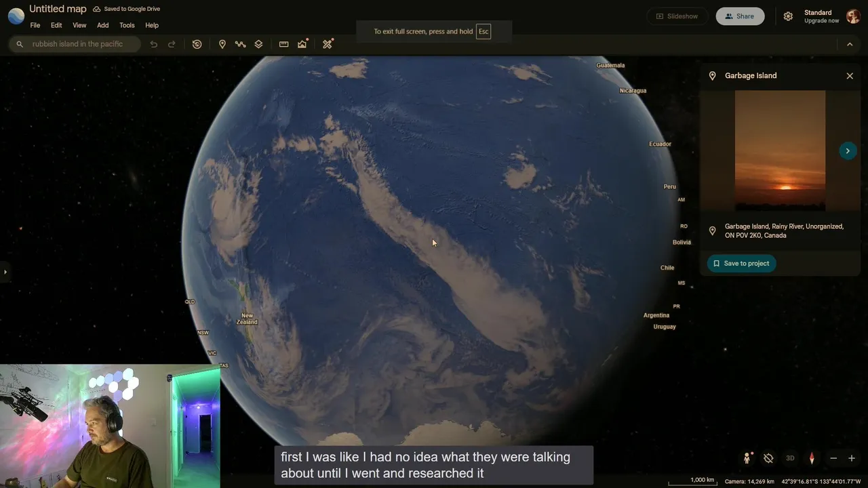This screenshot has height=488, width=868.
Task: Open the Garbage Island sunset photo
Action: click(x=780, y=150)
